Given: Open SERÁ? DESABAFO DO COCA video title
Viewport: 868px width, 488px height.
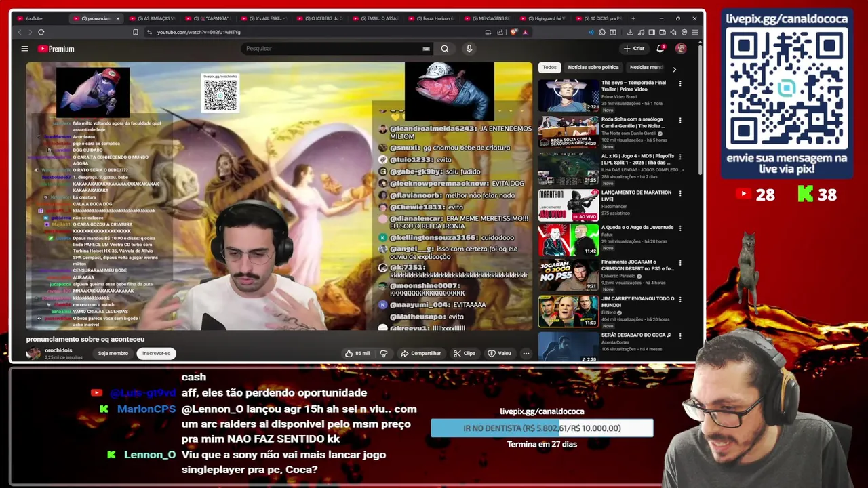Looking at the screenshot, I should 635,335.
